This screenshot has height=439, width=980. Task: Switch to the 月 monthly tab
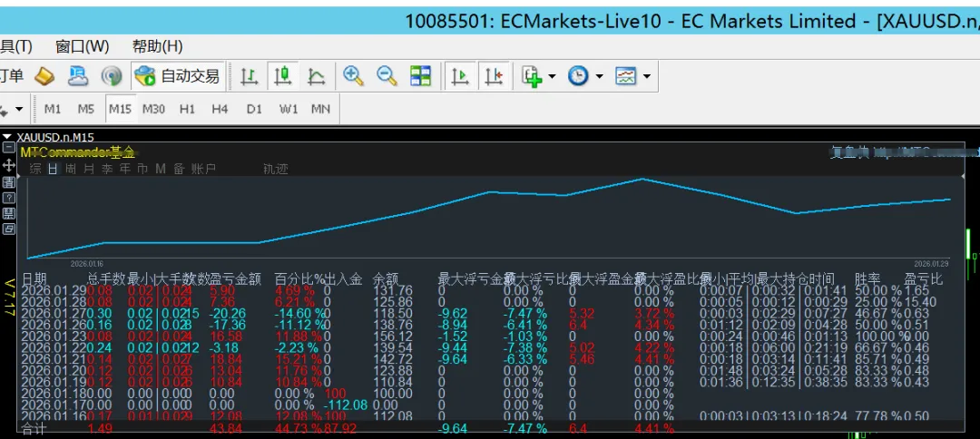(89, 170)
